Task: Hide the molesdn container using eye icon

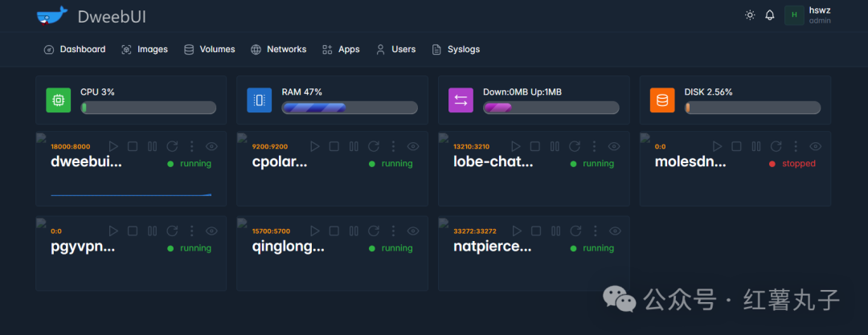Action: pos(816,146)
